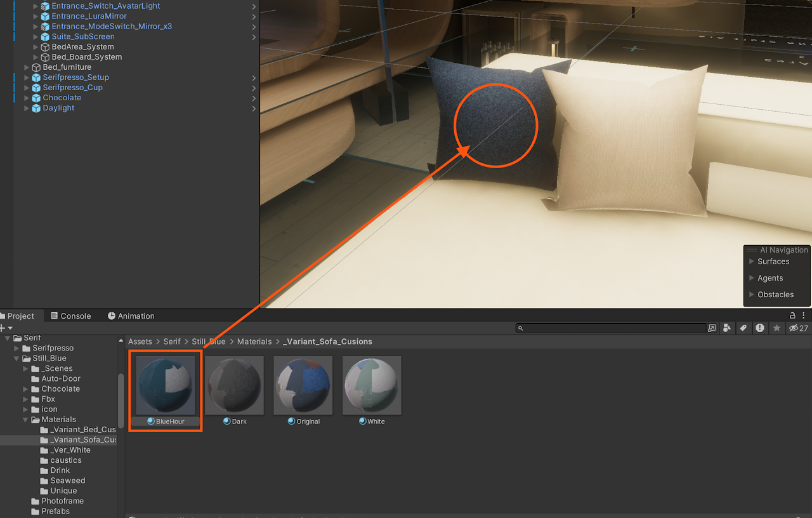
Task: Open search in new window icon
Action: point(712,328)
